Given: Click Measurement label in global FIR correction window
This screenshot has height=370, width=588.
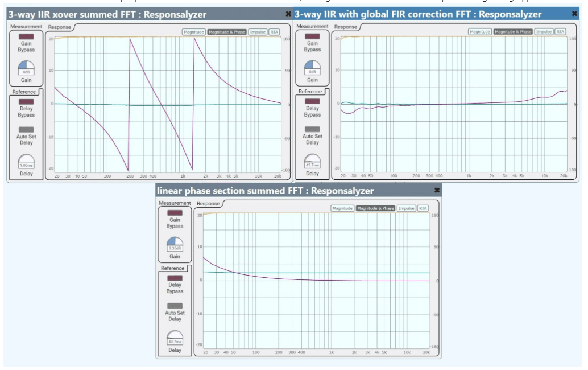Looking at the screenshot, I should (x=312, y=26).
